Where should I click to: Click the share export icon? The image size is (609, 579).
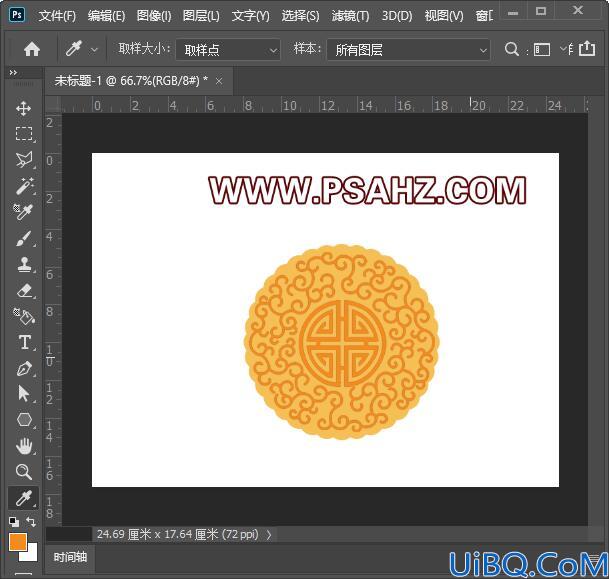pyautogui.click(x=587, y=49)
